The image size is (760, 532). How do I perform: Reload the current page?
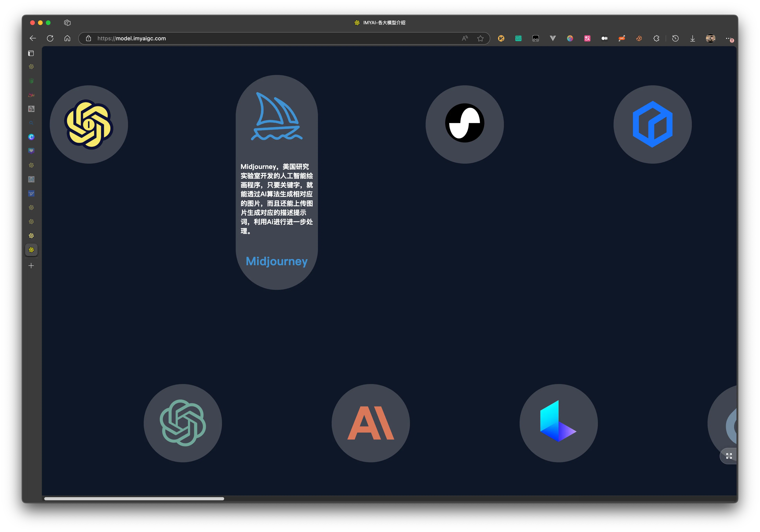pyautogui.click(x=50, y=38)
